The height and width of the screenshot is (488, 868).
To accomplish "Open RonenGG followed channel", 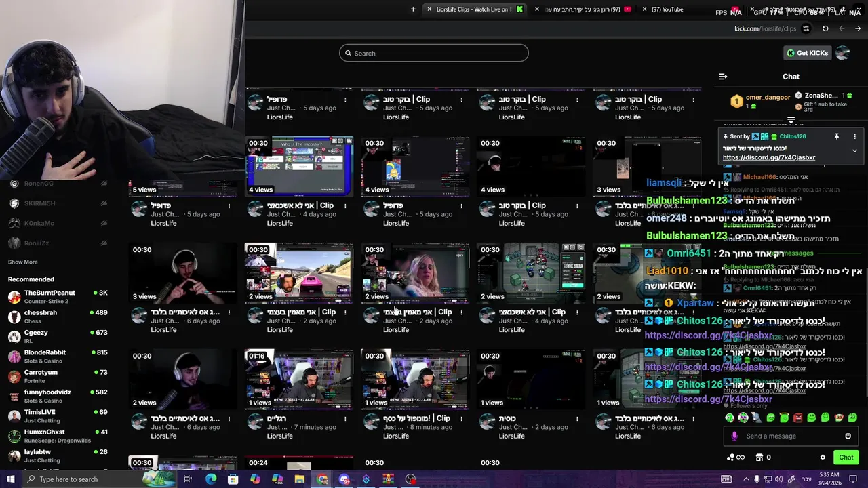I will click(58, 183).
